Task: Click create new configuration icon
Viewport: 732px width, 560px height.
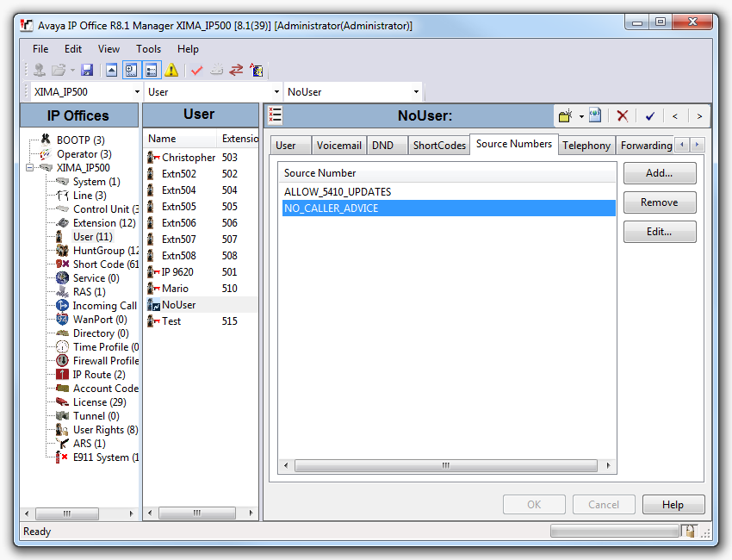Action: click(217, 70)
